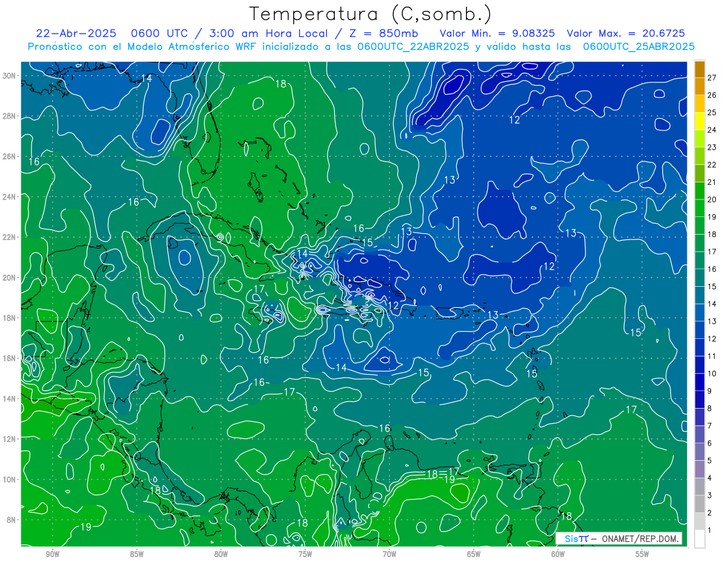
Task: Click the brown top swatch of color scale
Action: point(699,69)
